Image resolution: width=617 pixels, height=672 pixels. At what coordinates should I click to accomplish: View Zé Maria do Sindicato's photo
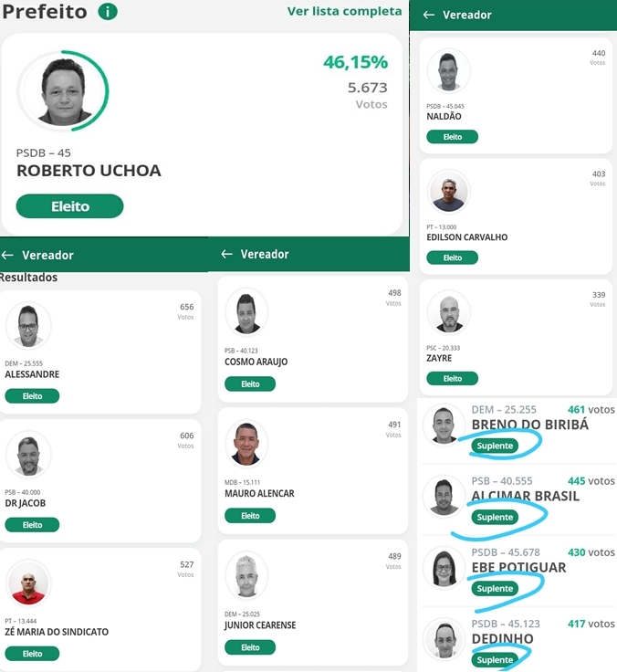pos(28,584)
